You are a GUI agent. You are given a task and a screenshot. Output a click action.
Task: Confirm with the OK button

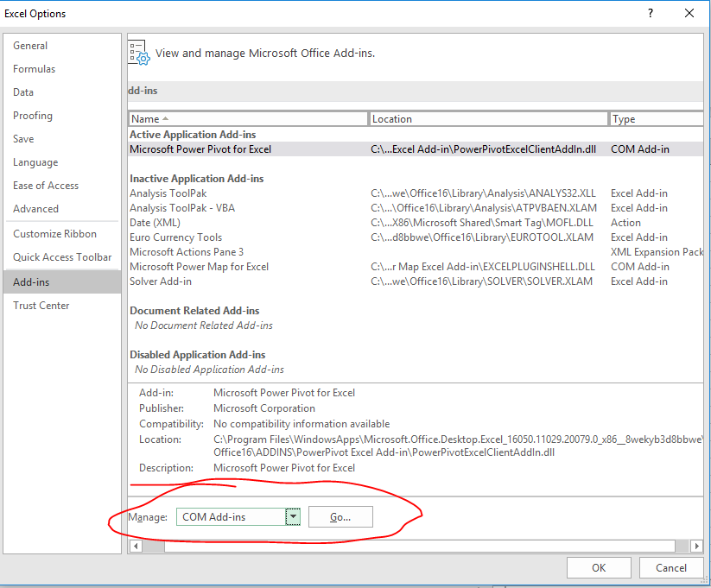(x=599, y=568)
